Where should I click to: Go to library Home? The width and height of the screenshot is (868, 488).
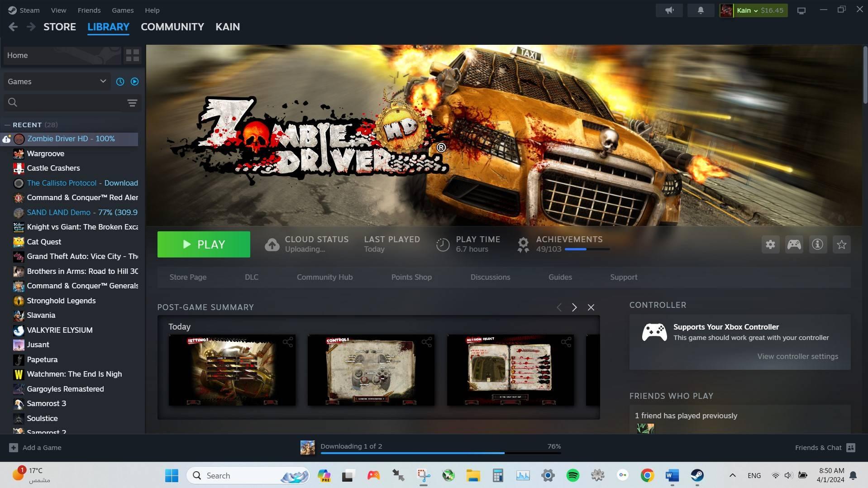[62, 55]
